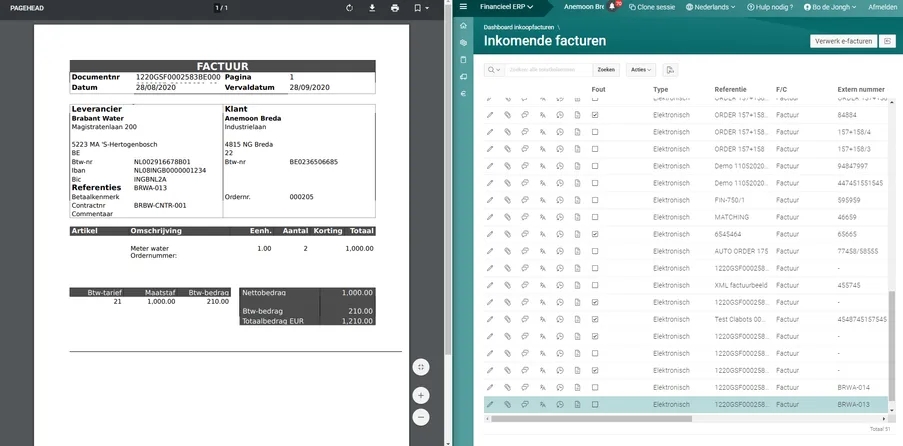The height and width of the screenshot is (446, 903).
Task: Print the PDF invoice
Action: click(x=395, y=8)
